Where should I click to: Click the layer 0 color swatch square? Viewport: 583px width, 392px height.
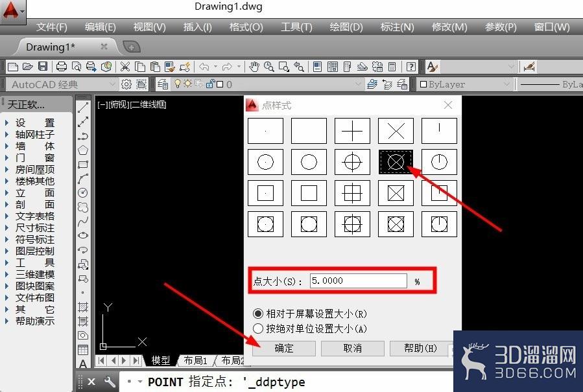point(220,84)
